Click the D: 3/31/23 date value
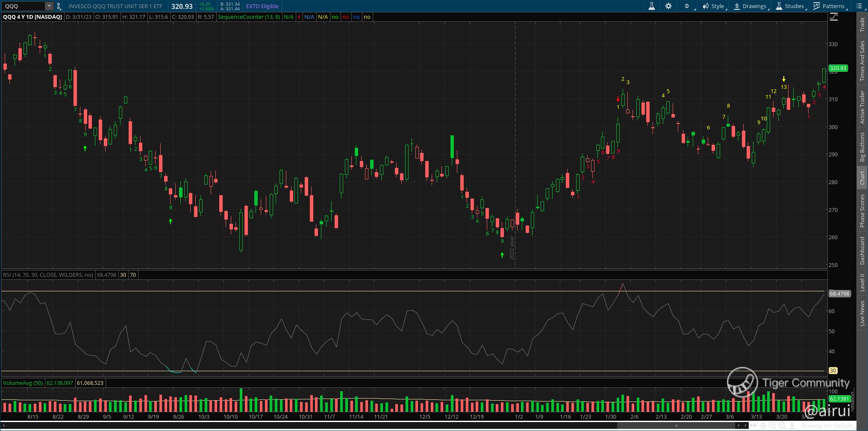The width and height of the screenshot is (868, 431). (79, 17)
